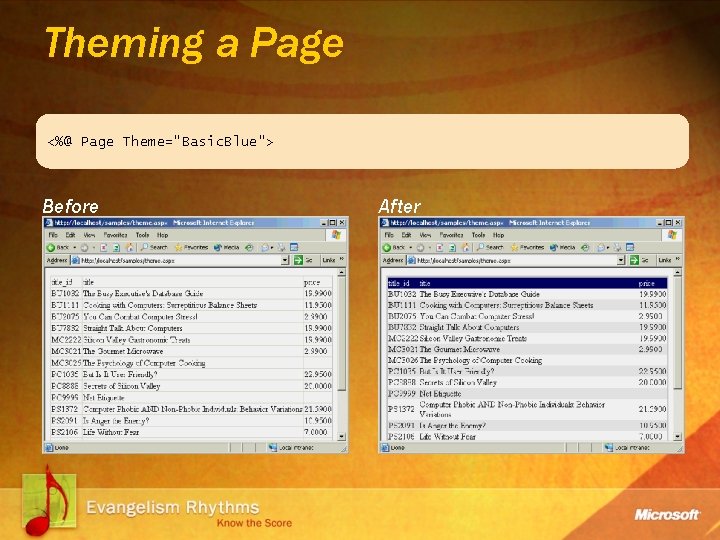Click Refresh icon in the After window

(x=453, y=248)
